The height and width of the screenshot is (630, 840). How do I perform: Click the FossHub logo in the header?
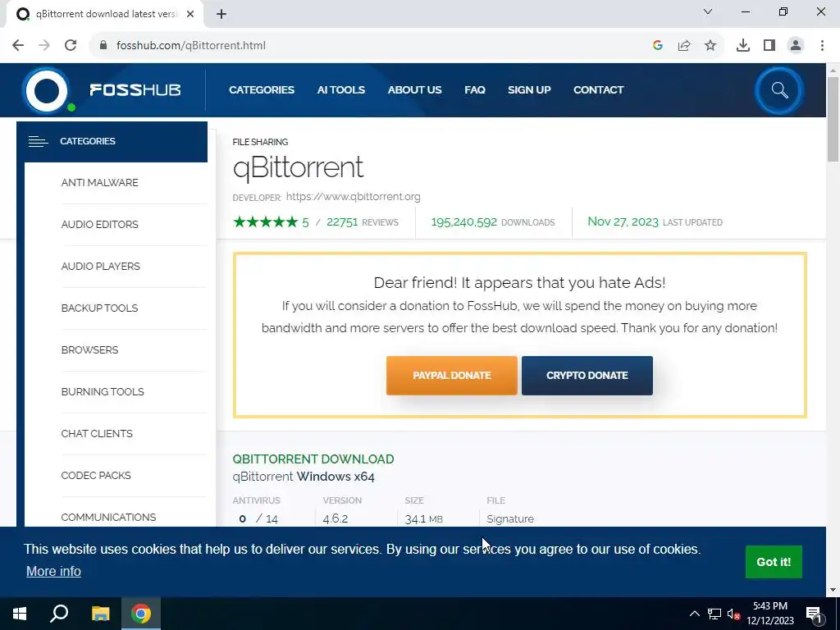pos(102,90)
